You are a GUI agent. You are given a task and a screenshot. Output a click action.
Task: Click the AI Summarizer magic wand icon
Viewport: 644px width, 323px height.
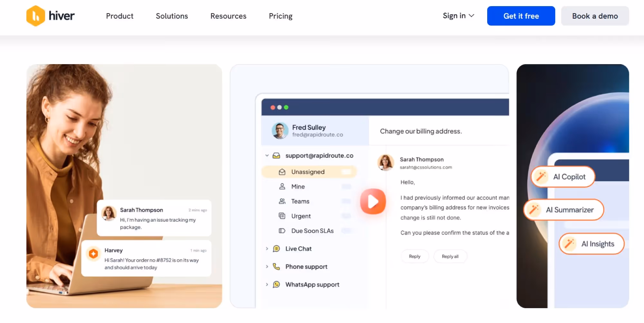pyautogui.click(x=534, y=210)
